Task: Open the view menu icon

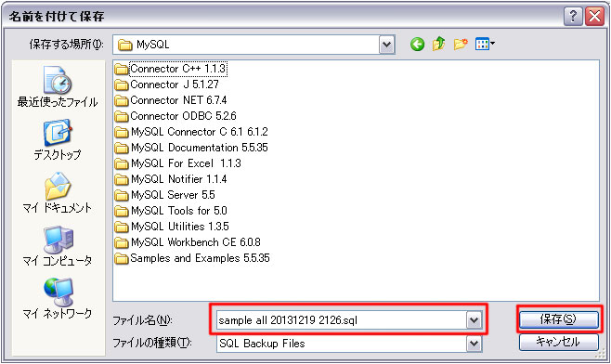Action: coord(485,44)
